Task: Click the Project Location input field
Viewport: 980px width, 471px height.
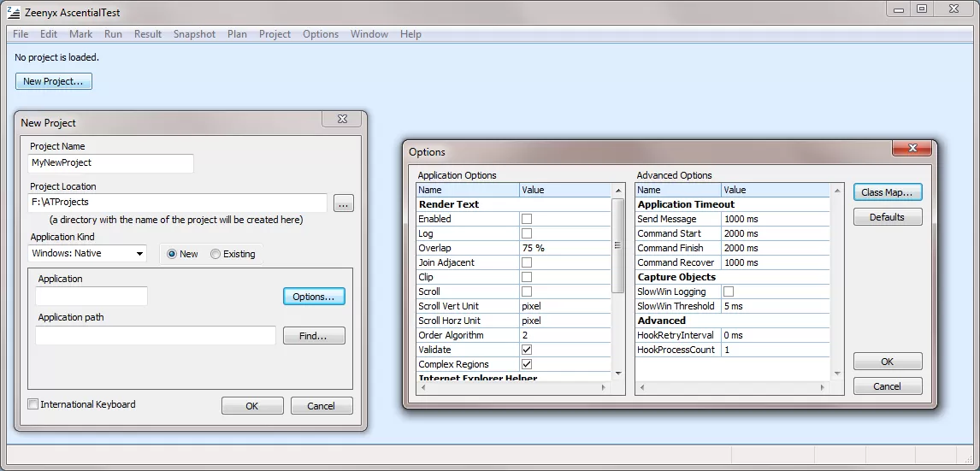Action: [x=178, y=203]
